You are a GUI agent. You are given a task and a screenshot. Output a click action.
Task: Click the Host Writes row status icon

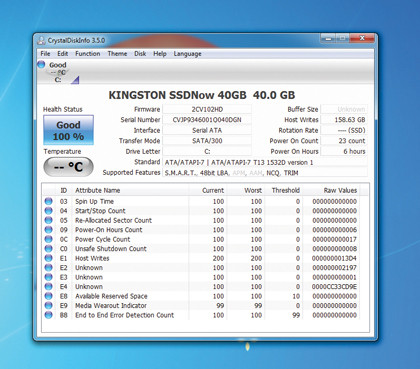(49, 258)
